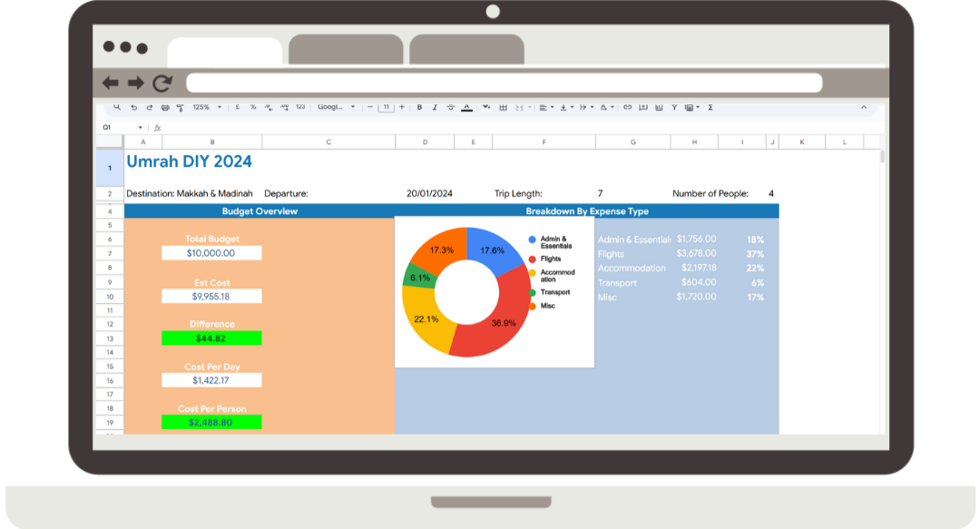Increase font size with plus button
The image size is (980, 529).
402,107
